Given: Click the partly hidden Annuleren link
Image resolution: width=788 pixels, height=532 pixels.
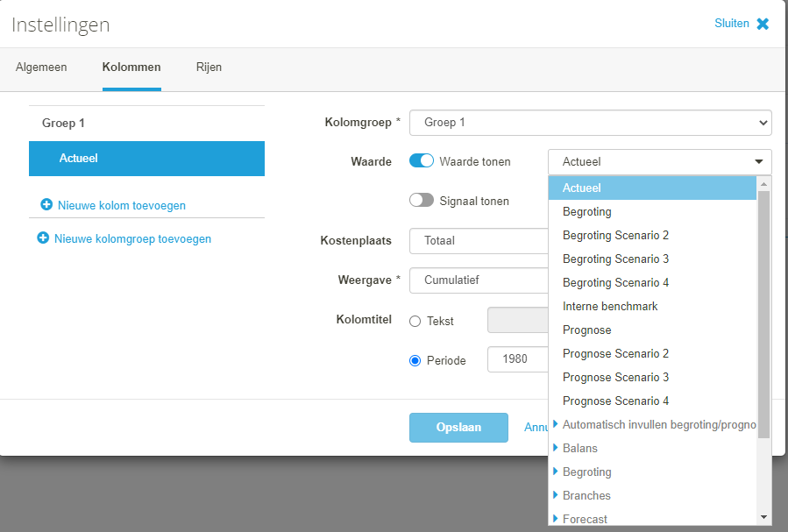Looking at the screenshot, I should (x=536, y=427).
